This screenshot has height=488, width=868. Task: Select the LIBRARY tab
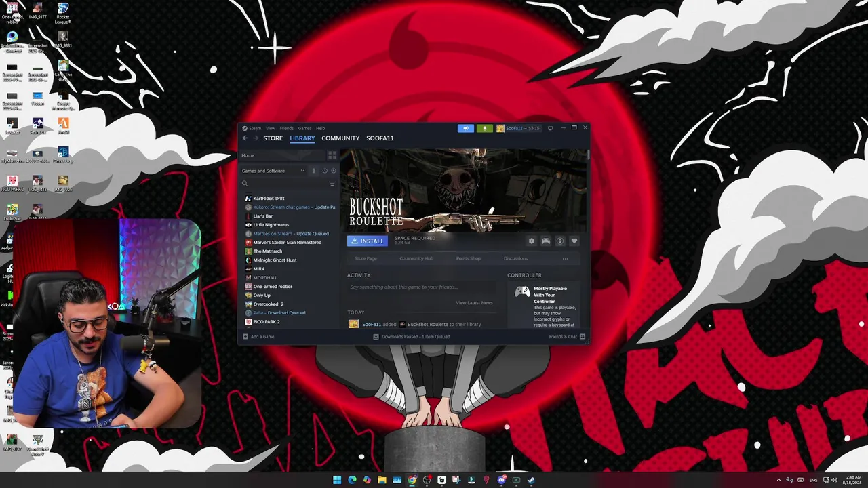302,138
